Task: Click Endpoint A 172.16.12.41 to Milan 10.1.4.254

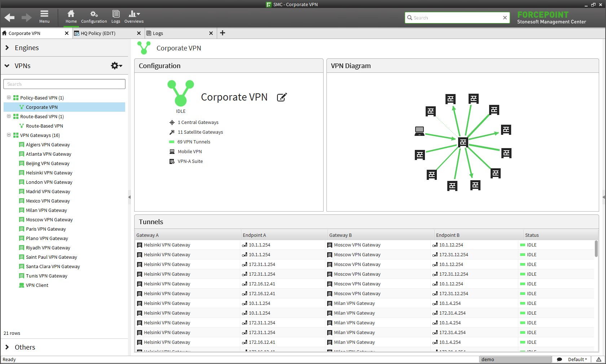Action: (x=262, y=342)
